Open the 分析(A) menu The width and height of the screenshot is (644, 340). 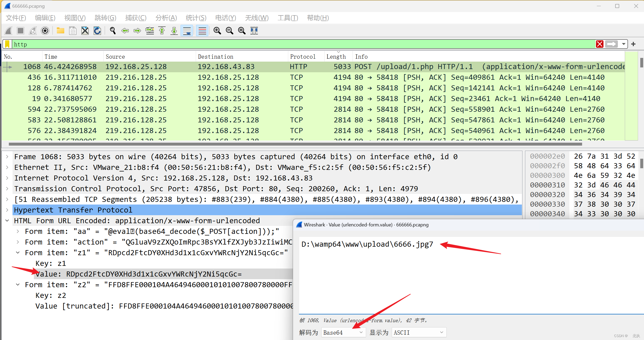[166, 18]
